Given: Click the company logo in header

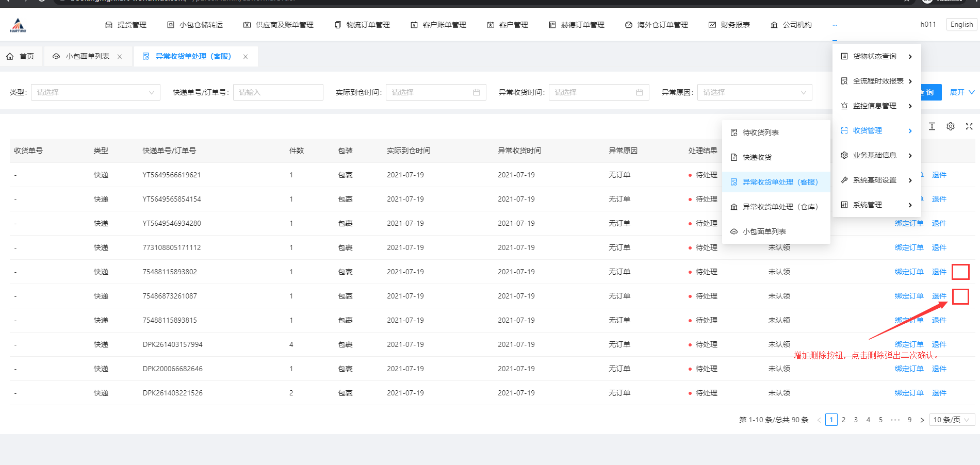Looking at the screenshot, I should pos(18,25).
